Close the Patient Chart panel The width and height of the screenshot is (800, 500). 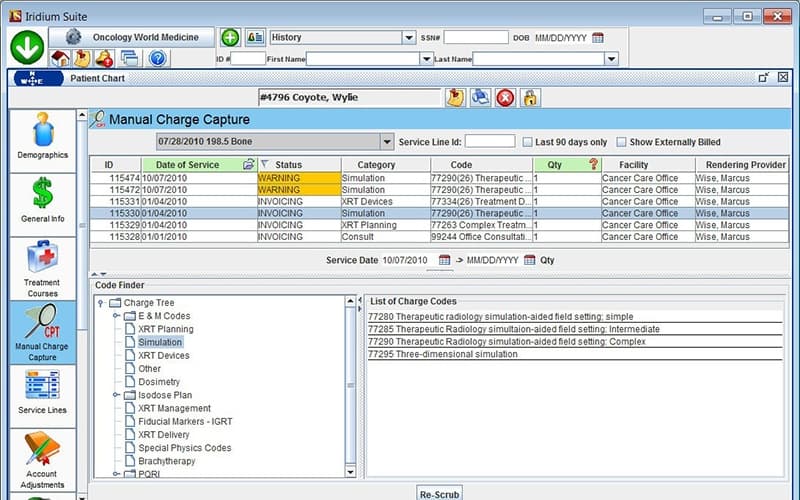pyautogui.click(x=783, y=78)
